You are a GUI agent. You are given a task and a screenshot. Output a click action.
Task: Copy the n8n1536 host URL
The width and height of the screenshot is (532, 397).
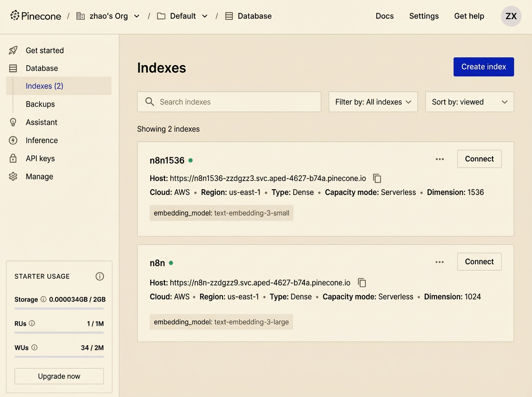pos(377,179)
